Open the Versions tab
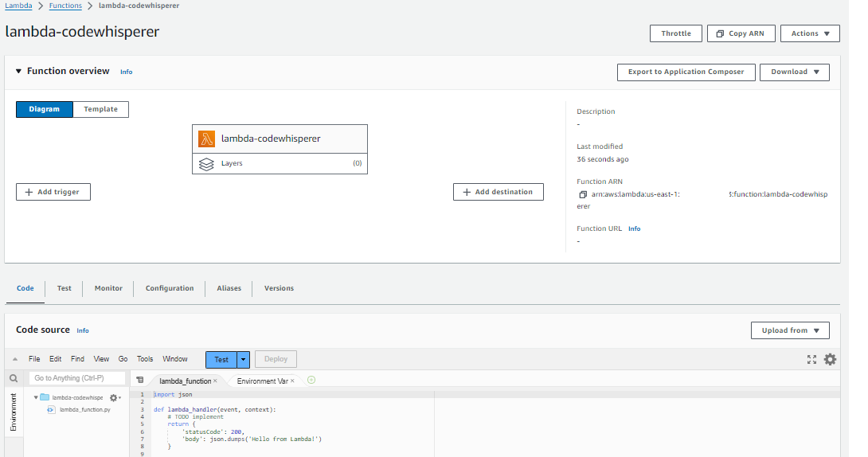This screenshot has height=457, width=868. [x=279, y=288]
